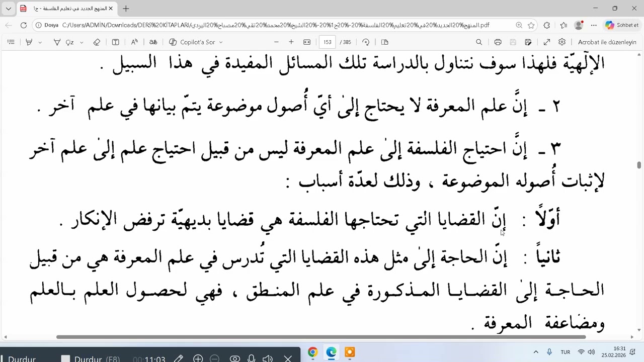This screenshot has width=644, height=362.
Task: Add a text box with the text tool
Action: (x=115, y=42)
